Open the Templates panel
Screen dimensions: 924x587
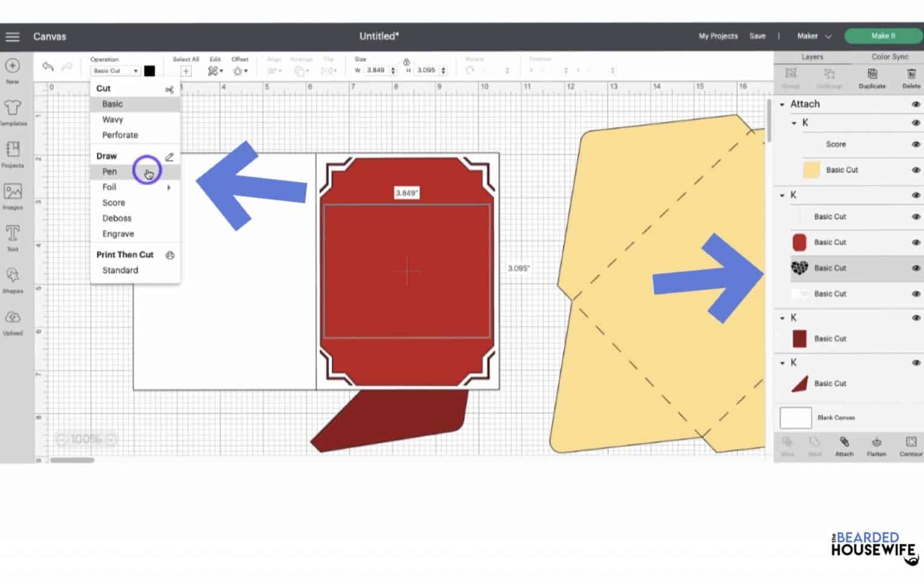13,111
